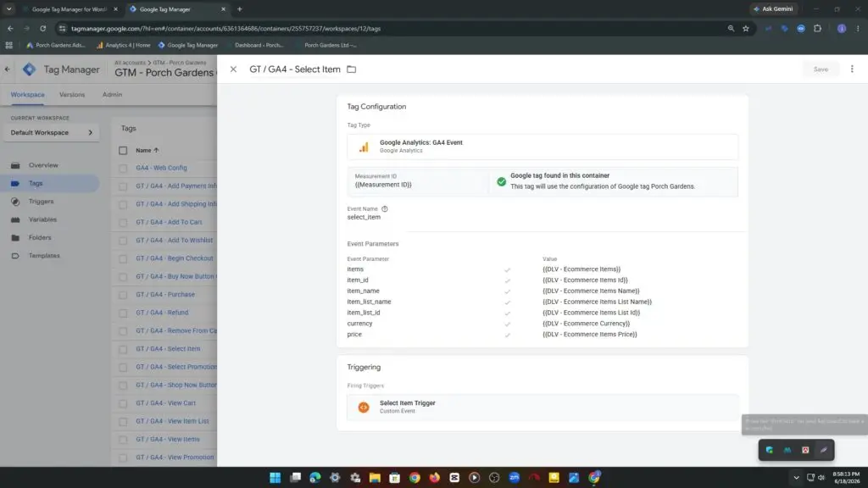Screen dimensions: 868x488
Task: Click the Event Name help icon
Action: [x=385, y=208]
